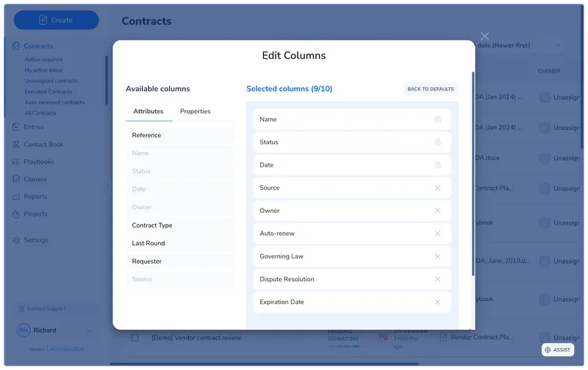Viewport: 588px width, 370px height.
Task: Remove Owner from selected columns
Action: coord(437,211)
